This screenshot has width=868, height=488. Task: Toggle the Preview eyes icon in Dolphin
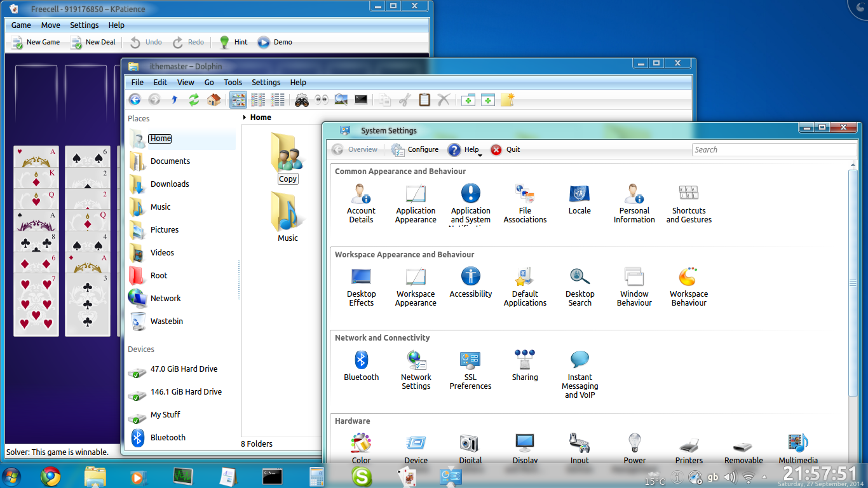[322, 99]
